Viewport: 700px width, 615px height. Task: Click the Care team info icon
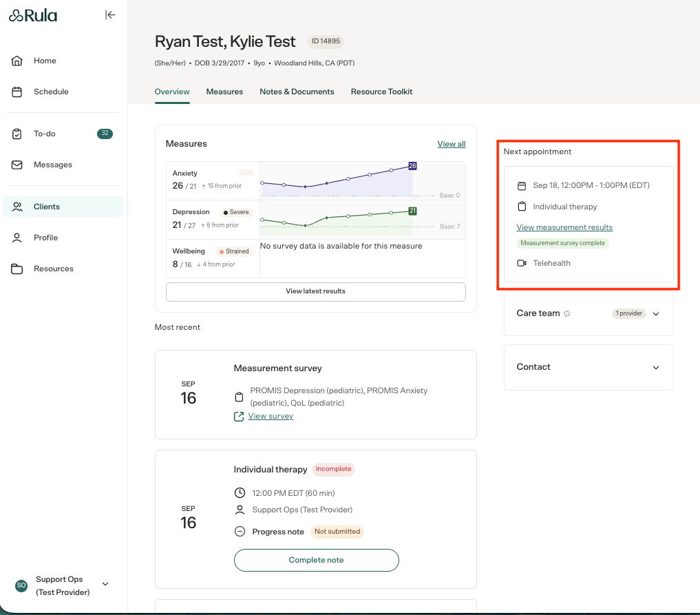click(x=567, y=313)
